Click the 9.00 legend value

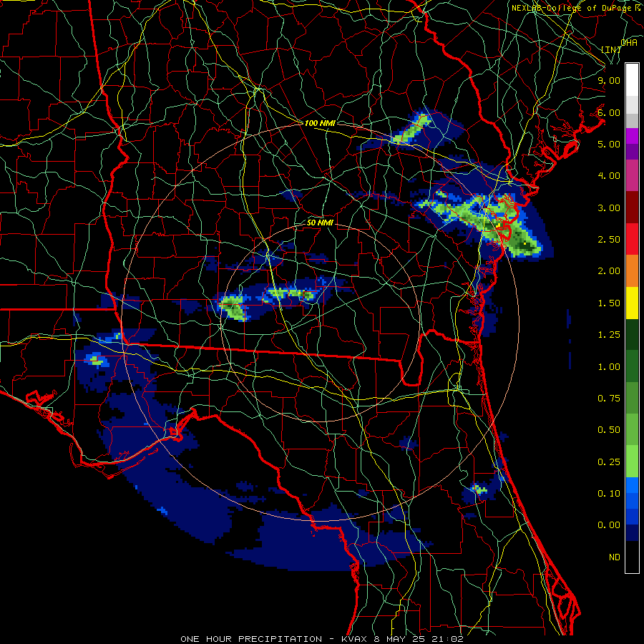(x=609, y=80)
